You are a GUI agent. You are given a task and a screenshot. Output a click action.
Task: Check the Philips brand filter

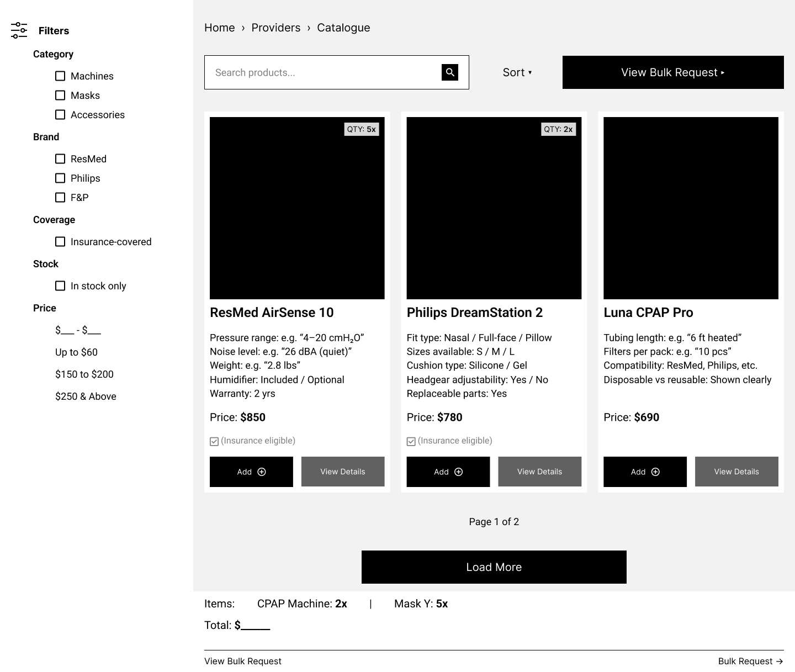60,178
